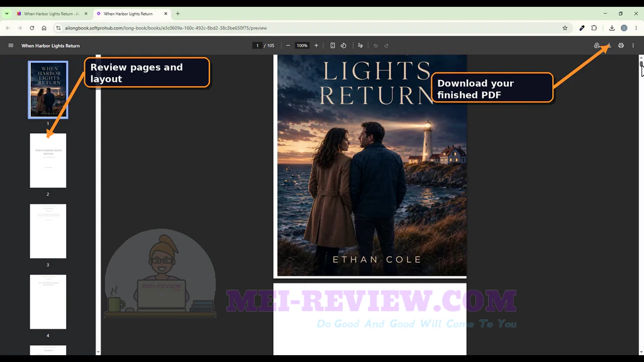Viewport: 644px width, 362px height.
Task: Zoom in with the plus button
Action: point(316,45)
